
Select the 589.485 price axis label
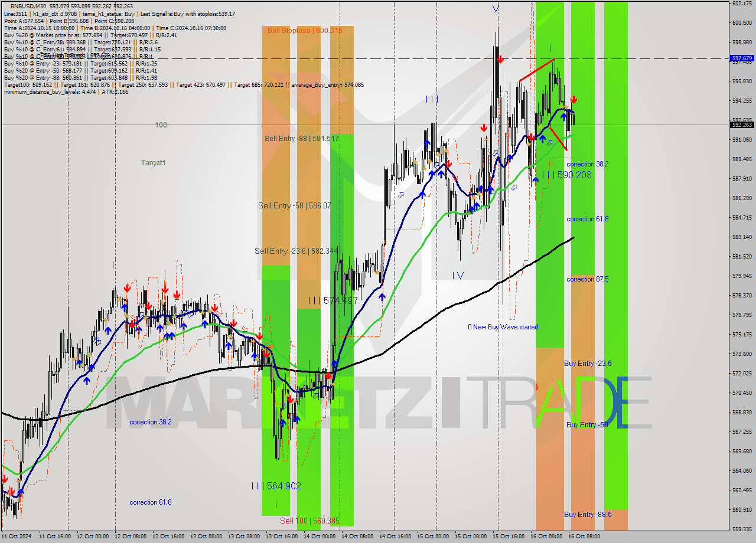click(x=742, y=159)
